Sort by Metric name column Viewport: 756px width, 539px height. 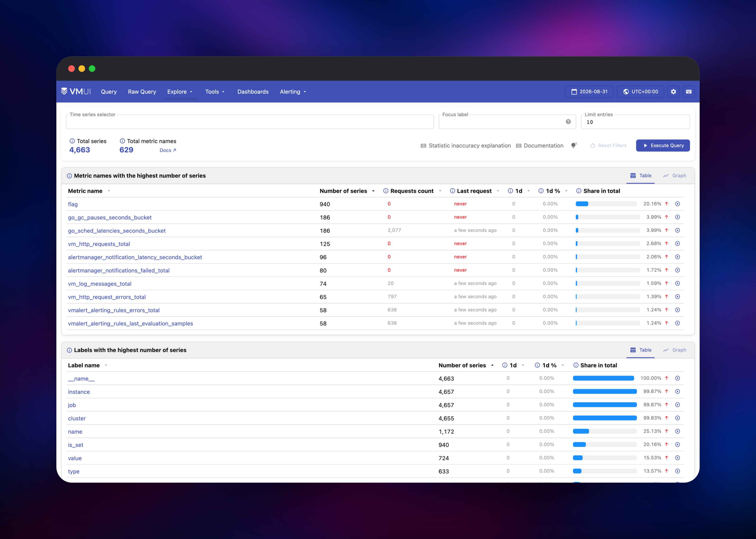point(89,191)
